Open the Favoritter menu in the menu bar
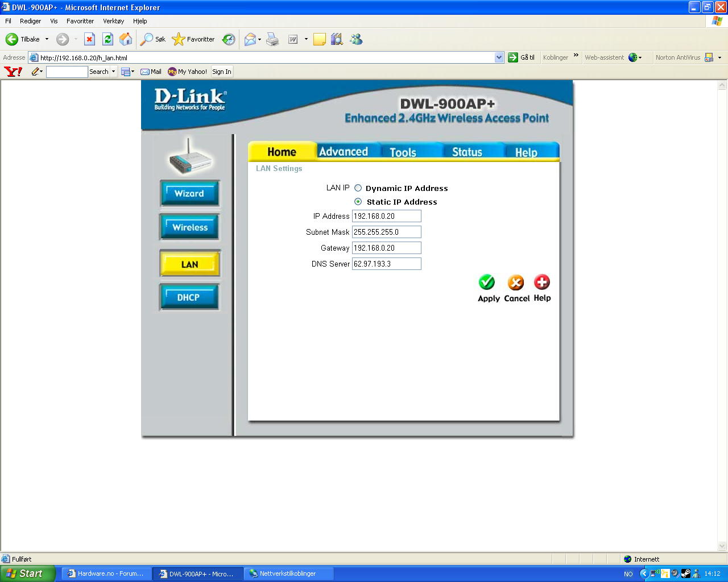The width and height of the screenshot is (728, 582). point(80,21)
